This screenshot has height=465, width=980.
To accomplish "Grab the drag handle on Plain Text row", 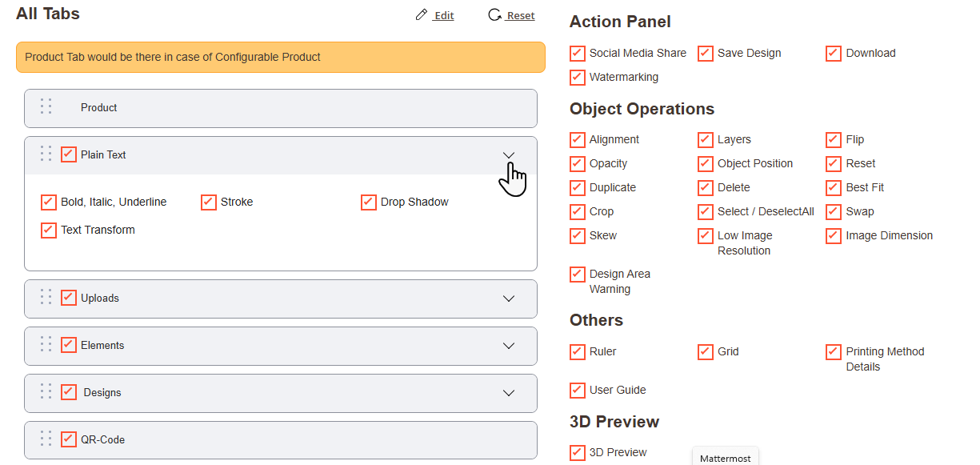I will (46, 154).
